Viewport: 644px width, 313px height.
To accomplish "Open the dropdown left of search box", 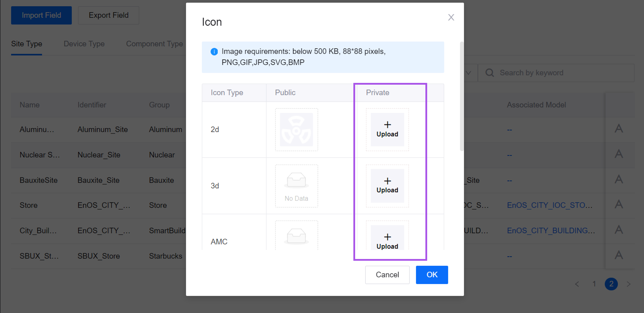I will pyautogui.click(x=468, y=73).
